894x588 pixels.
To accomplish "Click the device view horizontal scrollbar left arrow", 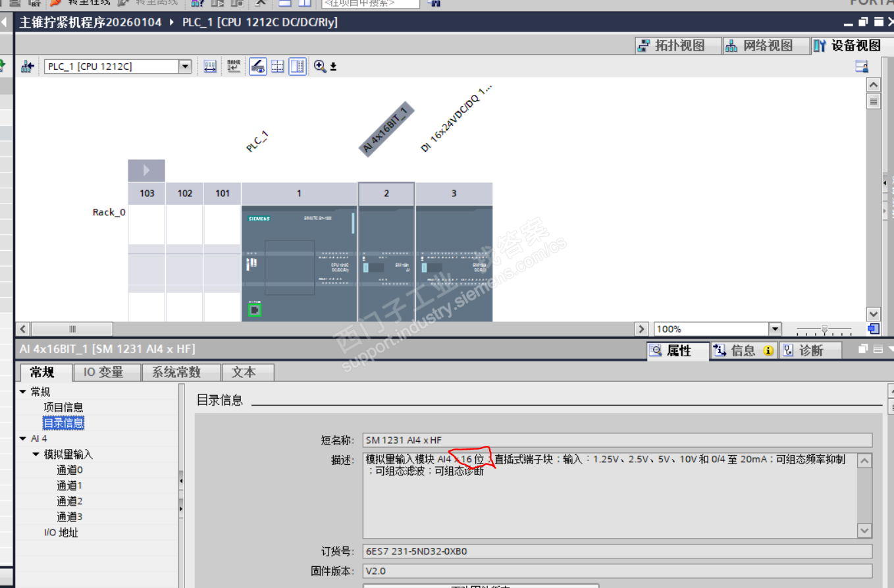I will 23,329.
